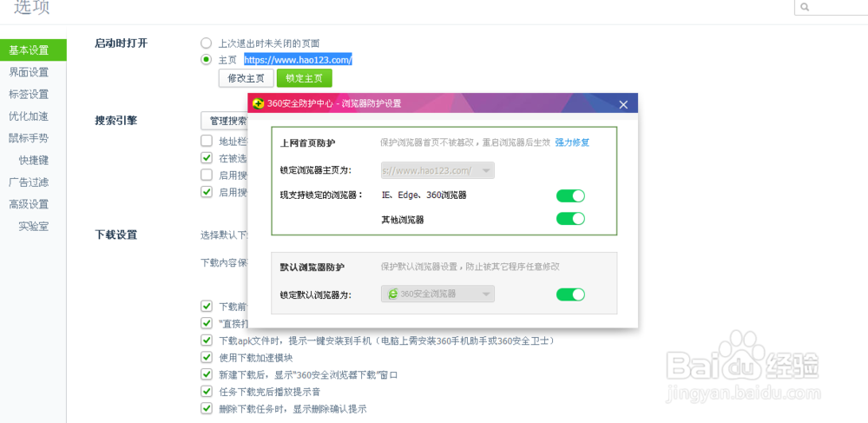Image resolution: width=868 pixels, height=423 pixels.
Task: Uncheck 使用下载加速模块
Action: click(x=207, y=357)
